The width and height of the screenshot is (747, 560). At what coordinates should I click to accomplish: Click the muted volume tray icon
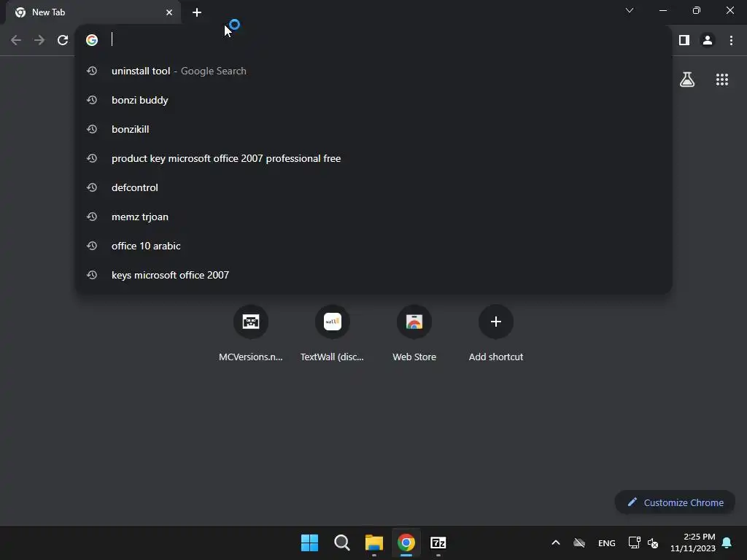(x=653, y=542)
